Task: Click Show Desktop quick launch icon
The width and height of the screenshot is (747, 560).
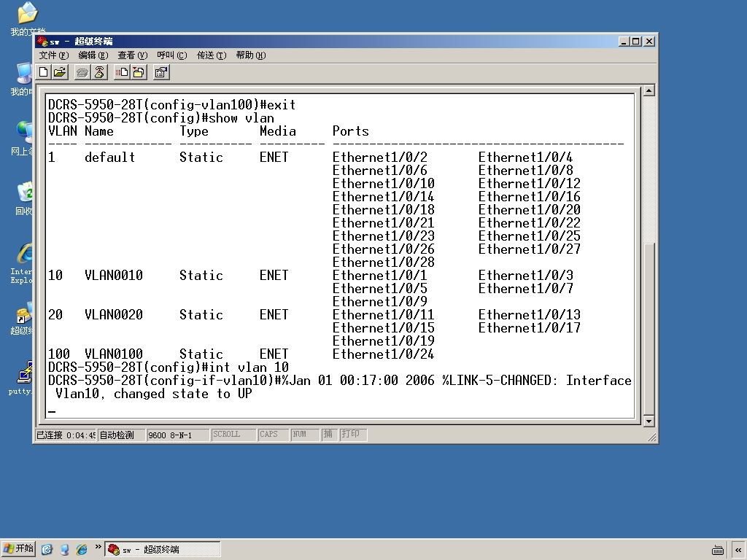Action: pos(47,550)
